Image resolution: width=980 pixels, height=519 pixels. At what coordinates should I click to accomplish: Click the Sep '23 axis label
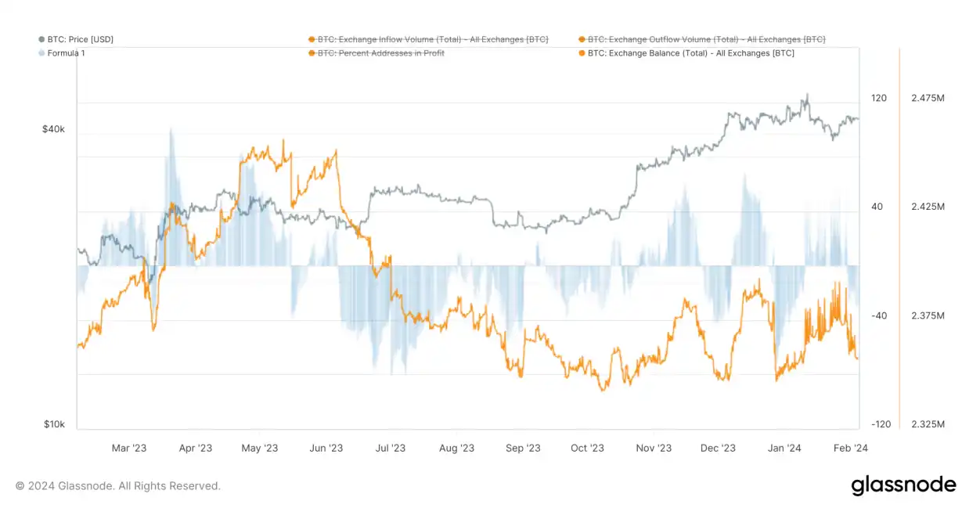click(523, 449)
